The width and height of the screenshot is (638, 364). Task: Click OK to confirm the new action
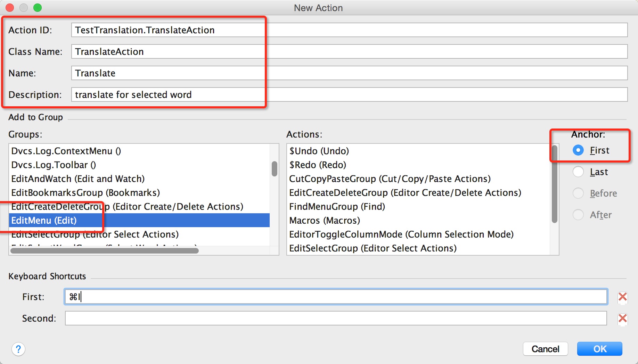pyautogui.click(x=599, y=349)
